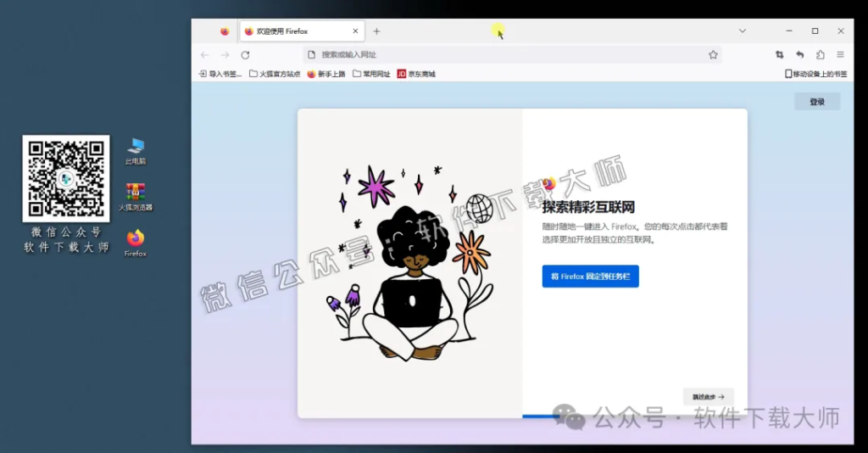Open 移动设备上的书签 folder

point(816,74)
